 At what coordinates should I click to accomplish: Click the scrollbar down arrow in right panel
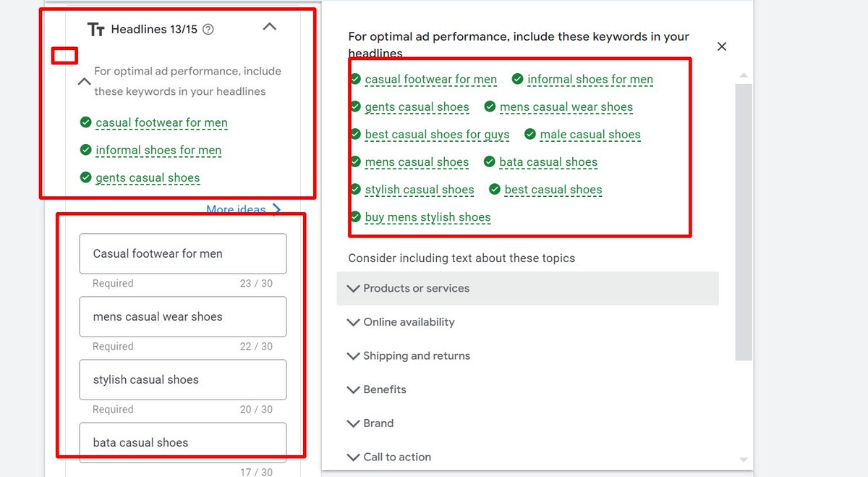(x=744, y=460)
